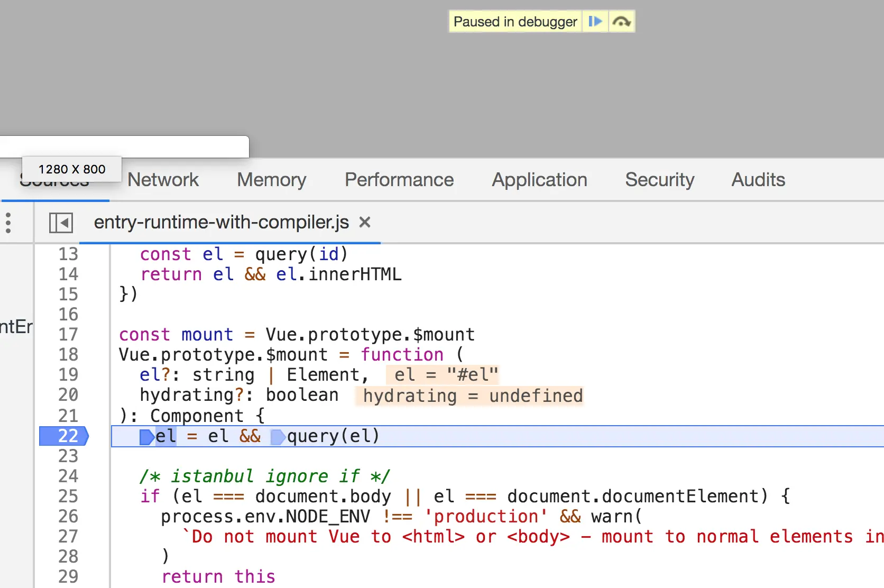Click 'process.env.NODE_ENV' on line 26
Viewport: 884px width, 588px height.
265,517
